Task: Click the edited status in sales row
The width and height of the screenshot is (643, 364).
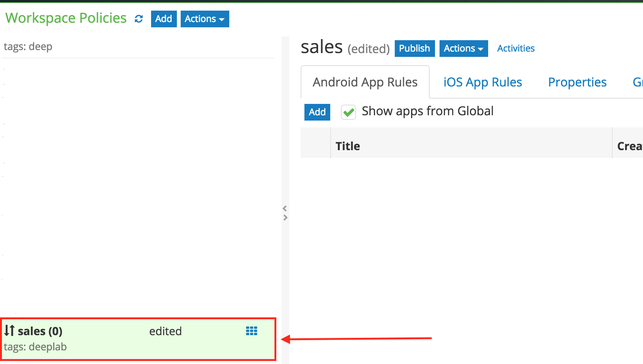Action: click(x=165, y=331)
